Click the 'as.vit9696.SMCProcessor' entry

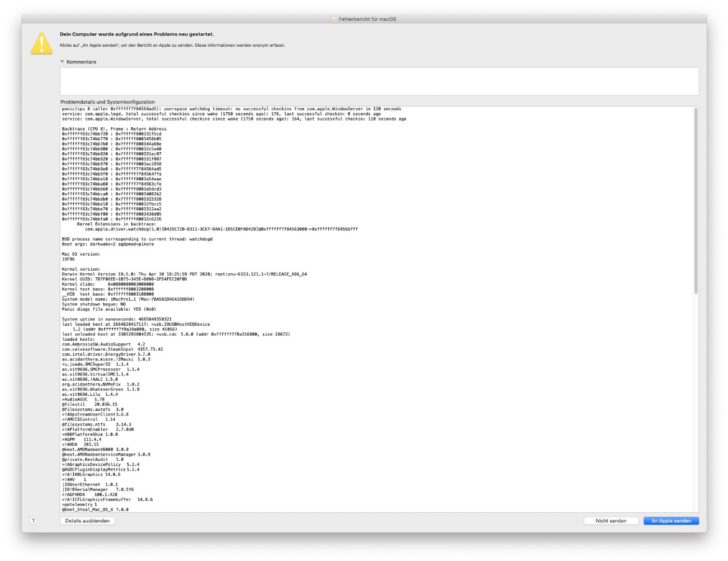101,369
